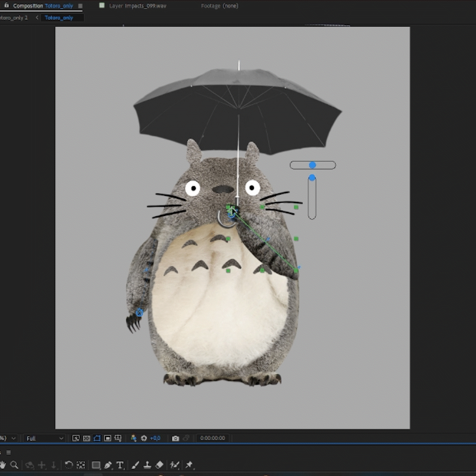Toggle Fast Previews button
This screenshot has height=476, width=476.
(x=76, y=438)
